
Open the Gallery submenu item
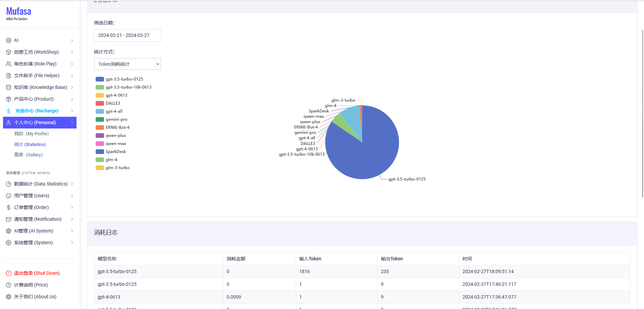click(x=29, y=155)
